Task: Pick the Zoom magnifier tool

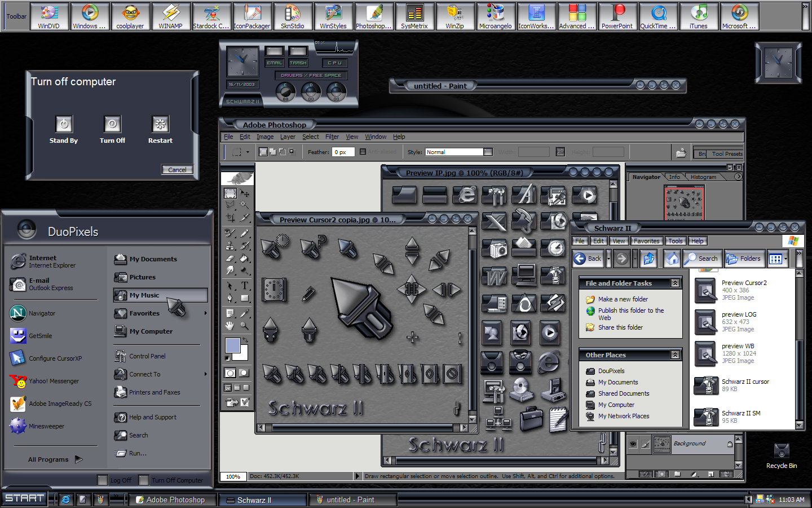Action: pyautogui.click(x=244, y=326)
